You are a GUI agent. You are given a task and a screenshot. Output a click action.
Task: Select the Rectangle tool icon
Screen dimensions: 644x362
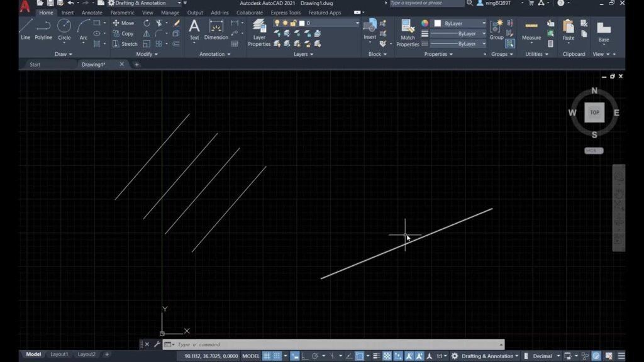(97, 23)
